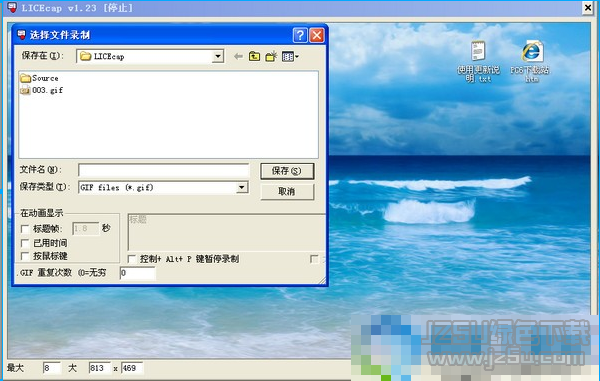This screenshot has height=381, width=600.
Task: Click the 取消 button
Action: [x=287, y=192]
